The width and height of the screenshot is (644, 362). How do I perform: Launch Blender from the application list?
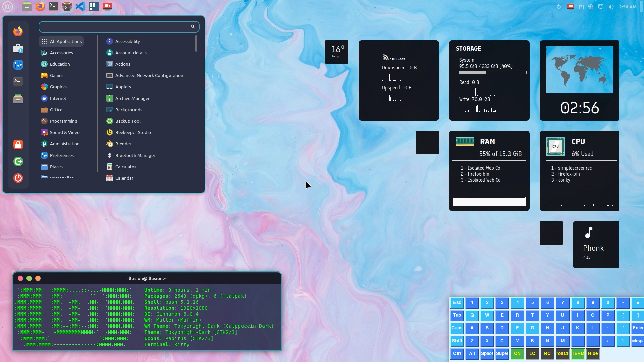(x=149, y=144)
